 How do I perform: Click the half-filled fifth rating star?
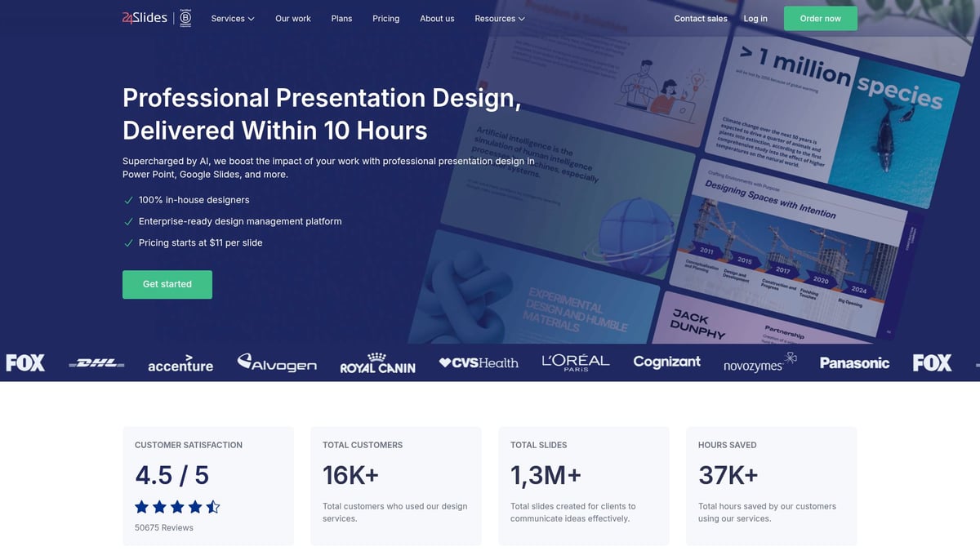tap(213, 506)
